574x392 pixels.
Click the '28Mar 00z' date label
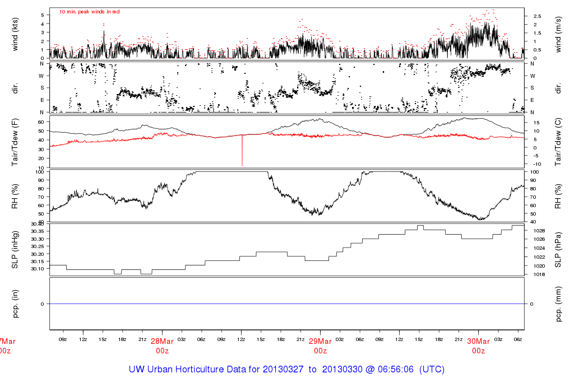coord(162,346)
